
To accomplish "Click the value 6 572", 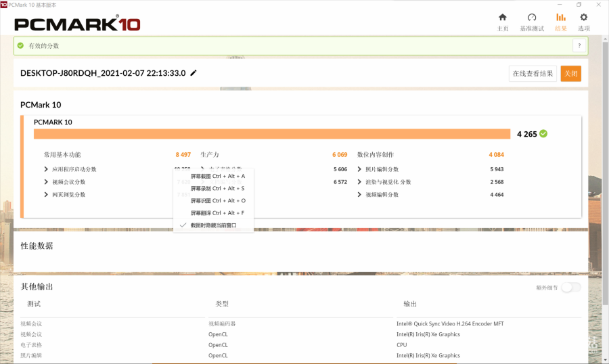I will (x=340, y=182).
